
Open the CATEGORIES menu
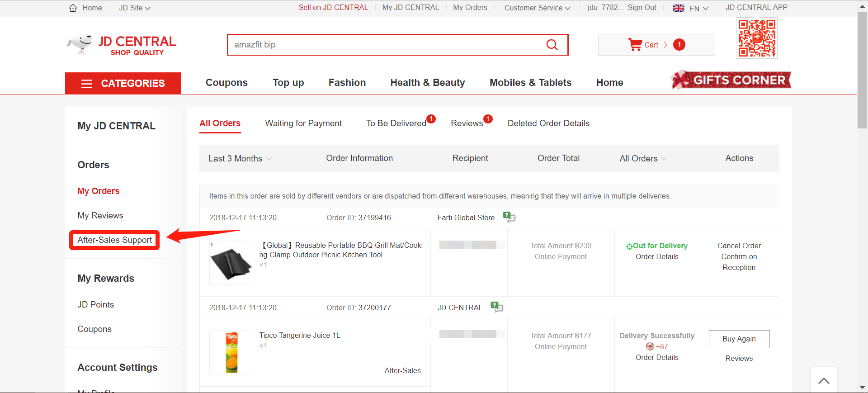coord(123,83)
